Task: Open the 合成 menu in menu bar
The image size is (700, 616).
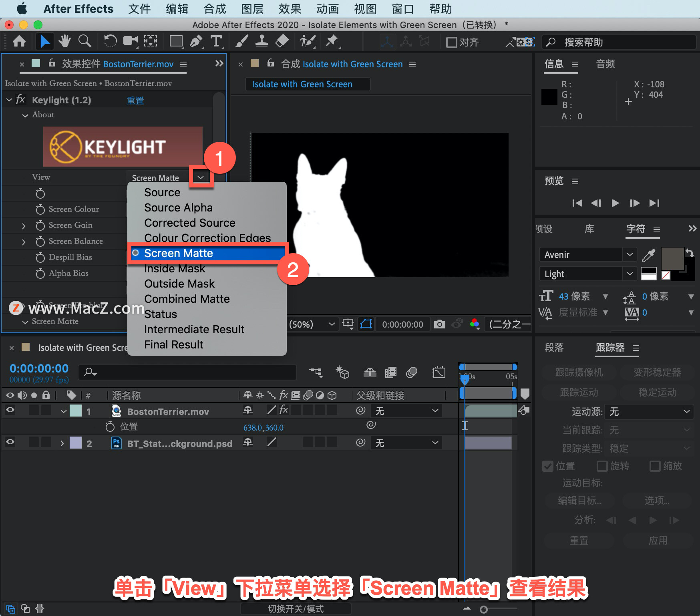Action: (215, 9)
